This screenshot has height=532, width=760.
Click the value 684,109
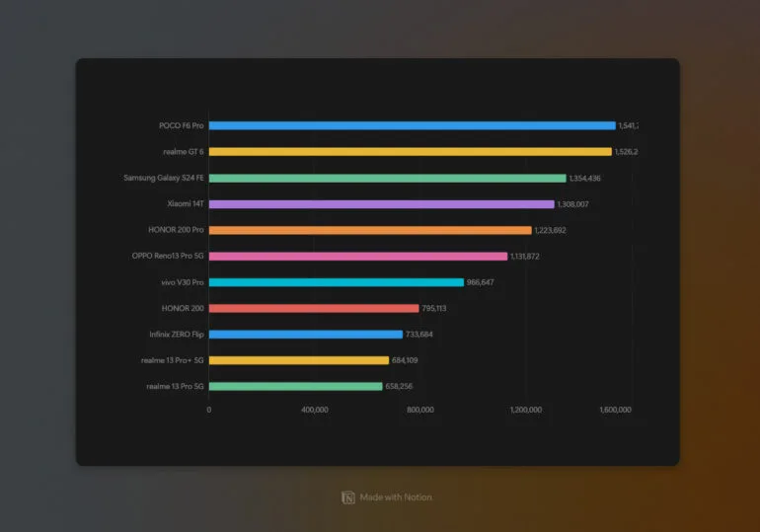(x=405, y=360)
